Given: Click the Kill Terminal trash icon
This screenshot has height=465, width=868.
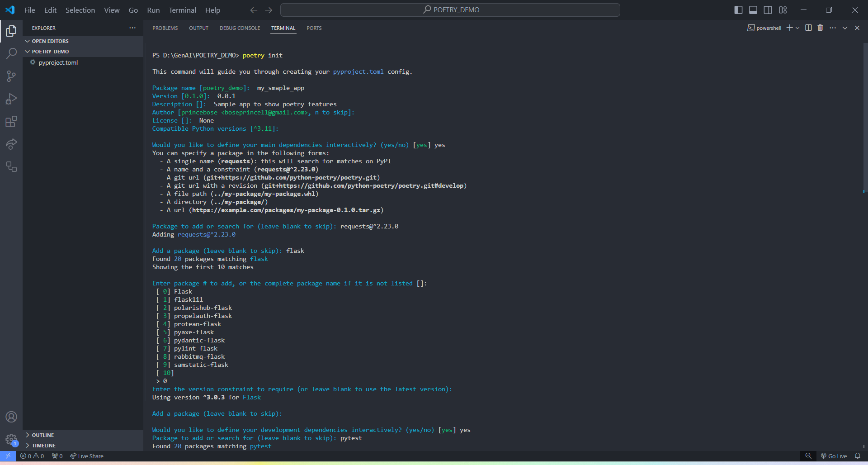Looking at the screenshot, I should pyautogui.click(x=820, y=28).
